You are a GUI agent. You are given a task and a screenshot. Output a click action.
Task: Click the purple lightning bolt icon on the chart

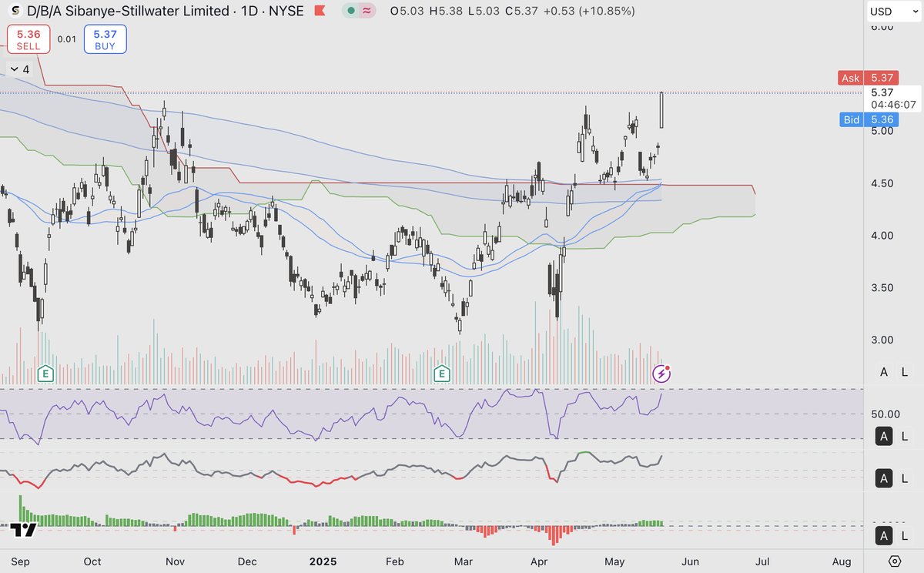pos(661,374)
